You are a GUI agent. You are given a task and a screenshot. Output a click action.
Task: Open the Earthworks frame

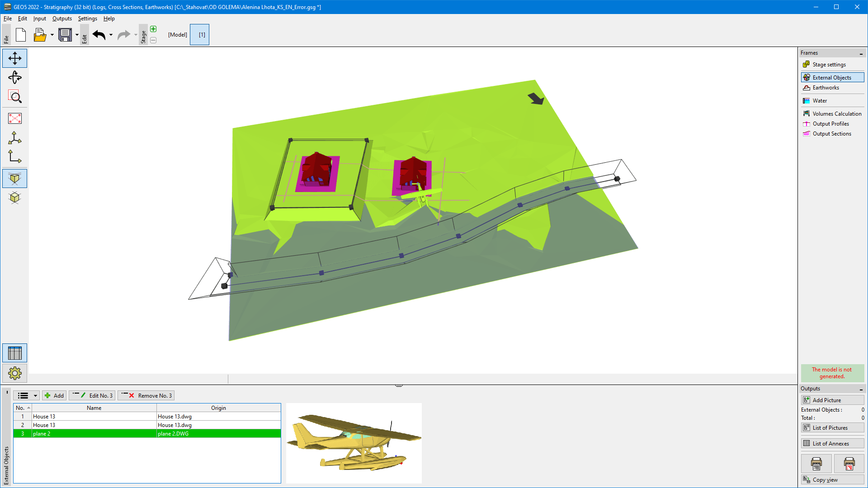tap(826, 88)
